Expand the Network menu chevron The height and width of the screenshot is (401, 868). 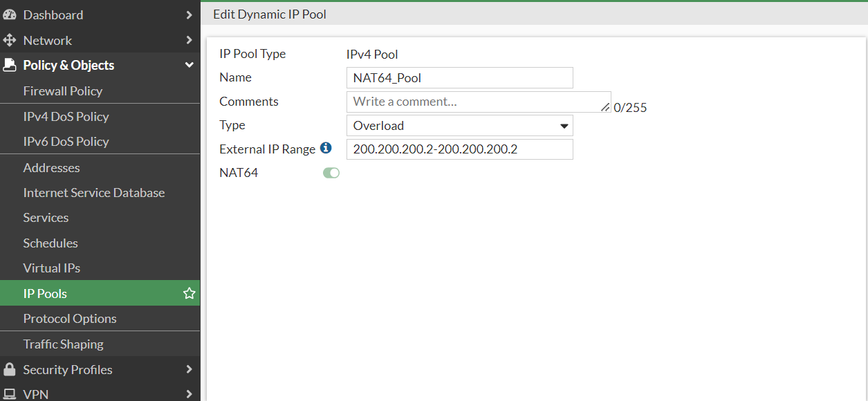(x=189, y=40)
